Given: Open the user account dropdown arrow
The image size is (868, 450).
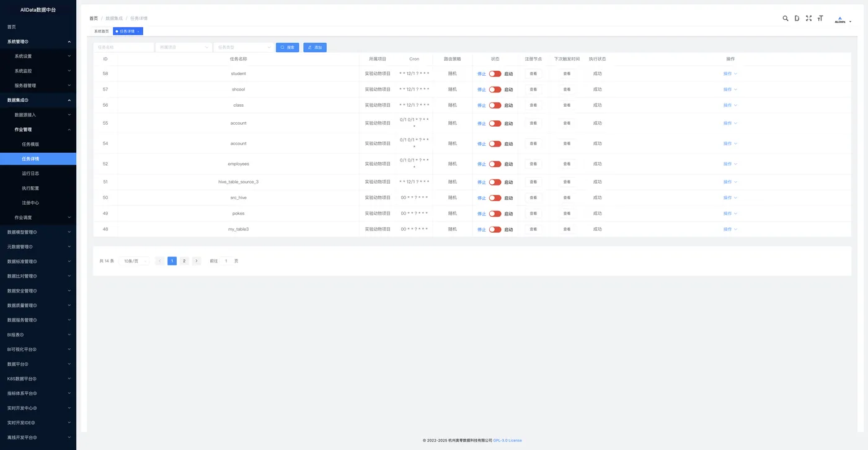Looking at the screenshot, I should (850, 21).
